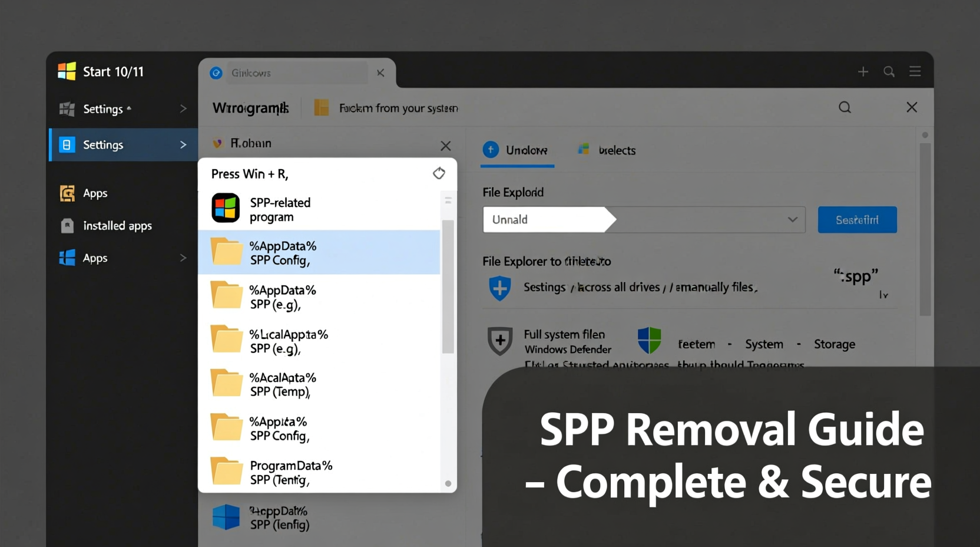Open search with the magnifier icon
Image resolution: width=980 pixels, height=547 pixels.
pyautogui.click(x=844, y=107)
